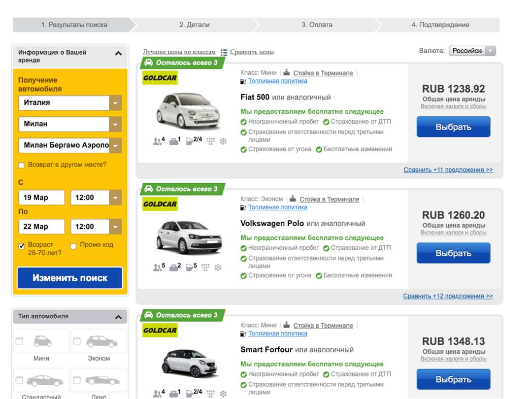
Task: Click the passengers icon on Volkswagen Polo card
Action: pos(157,267)
